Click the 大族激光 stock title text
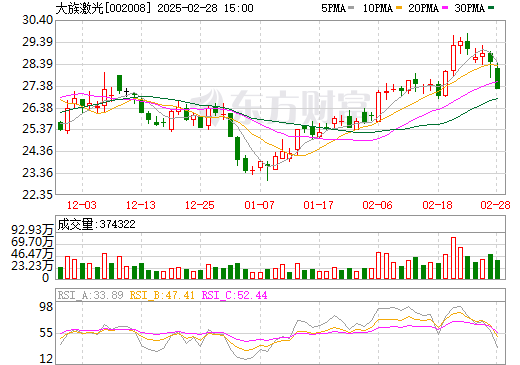Image resolution: width=520 pixels, height=365 pixels. 80,8
